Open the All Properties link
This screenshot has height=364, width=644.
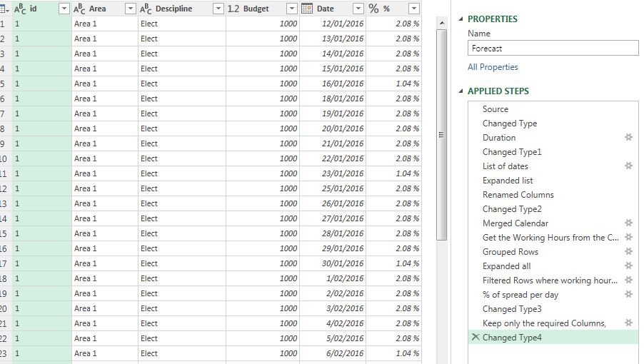pos(493,67)
